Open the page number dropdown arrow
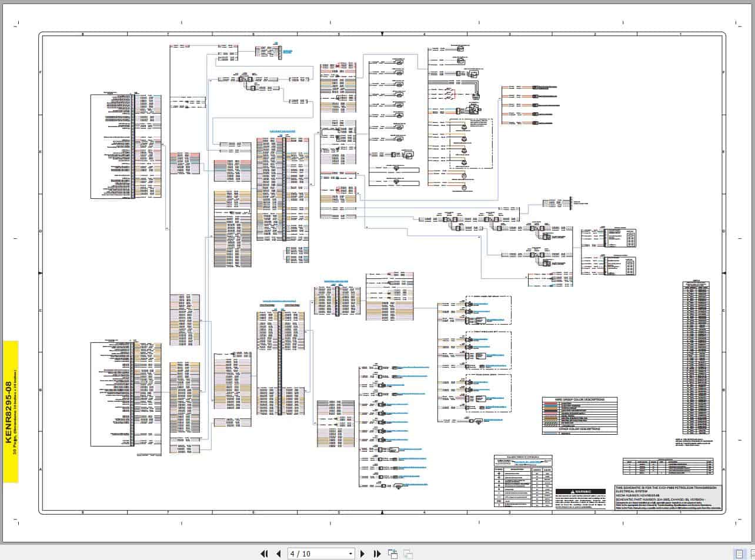755x560 pixels. (351, 554)
